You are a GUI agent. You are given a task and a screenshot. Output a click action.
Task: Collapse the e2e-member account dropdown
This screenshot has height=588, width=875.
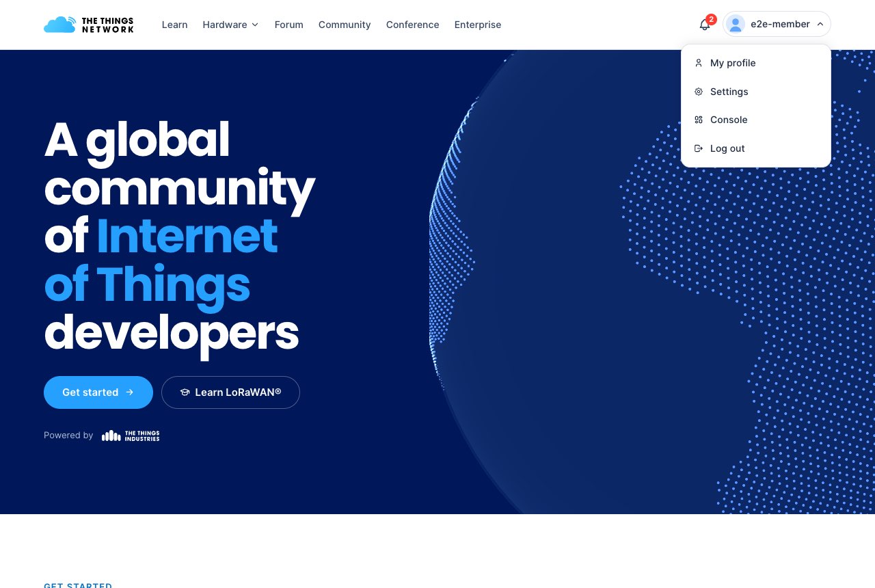[x=777, y=24]
